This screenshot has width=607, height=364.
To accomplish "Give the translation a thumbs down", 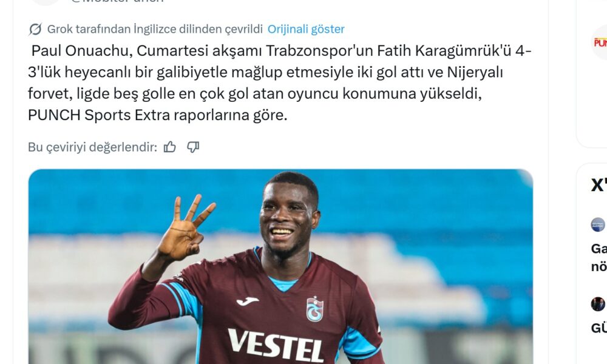I will click(x=193, y=147).
